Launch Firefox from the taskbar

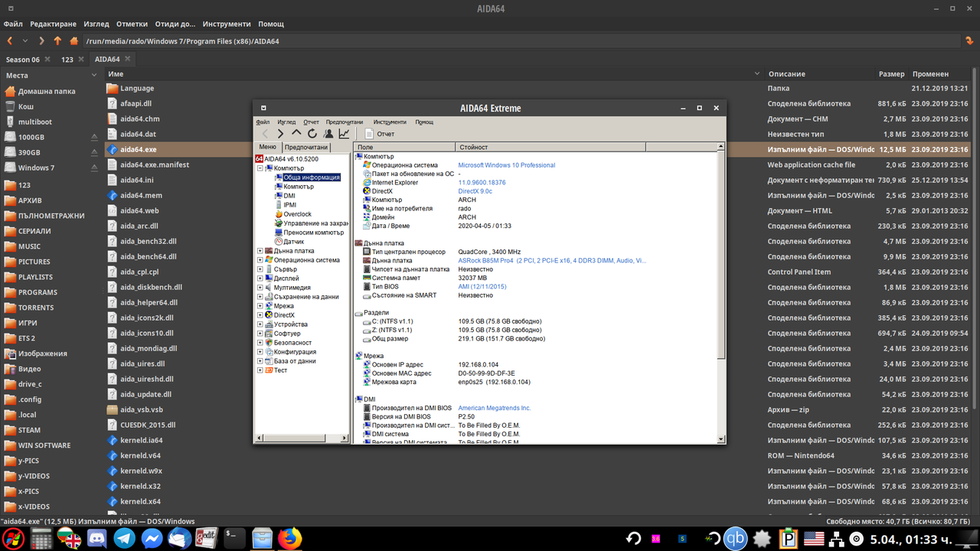tap(289, 538)
